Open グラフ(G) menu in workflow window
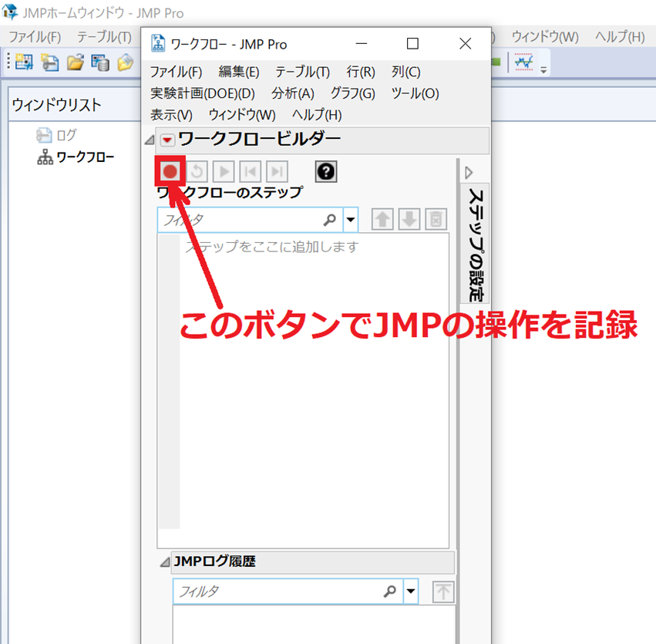Screen dimensions: 656x644 (353, 93)
